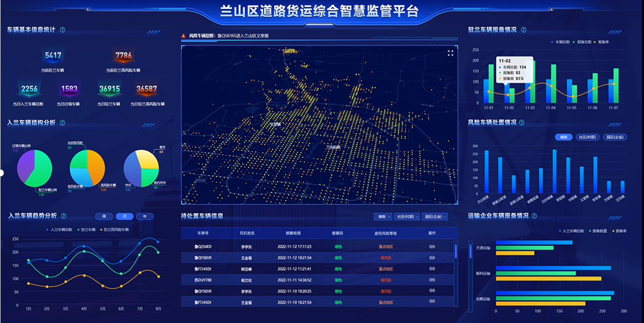The image size is (644, 323).
Task: Select 社区(村居) button in 风险车辆处置情况
Action: tap(587, 137)
